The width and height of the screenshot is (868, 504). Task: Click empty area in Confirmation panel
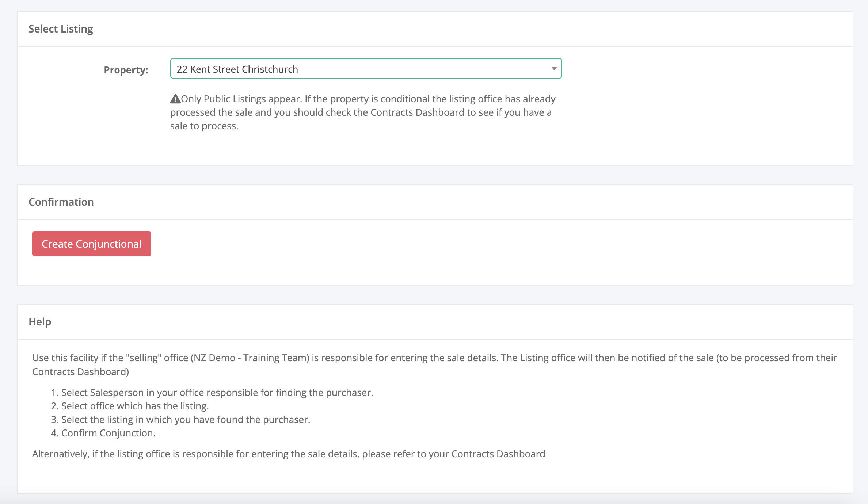(475, 252)
